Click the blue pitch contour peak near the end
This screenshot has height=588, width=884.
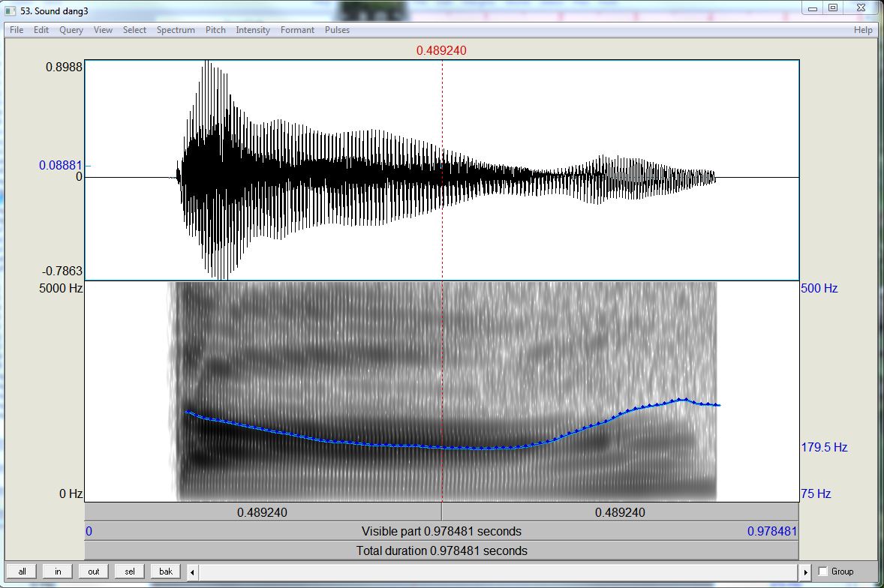tap(684, 400)
